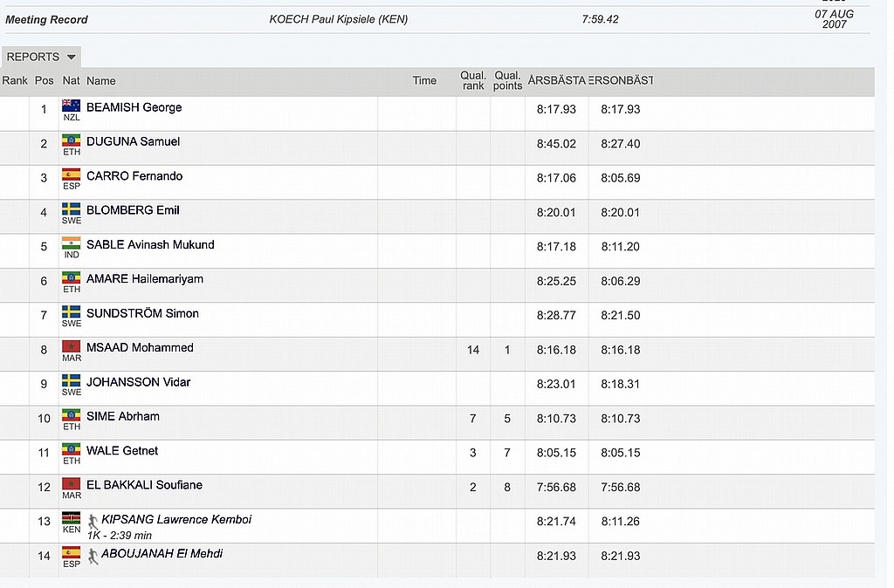
Task: Click Spain flag beside CARRO Fernando
Action: point(72,174)
